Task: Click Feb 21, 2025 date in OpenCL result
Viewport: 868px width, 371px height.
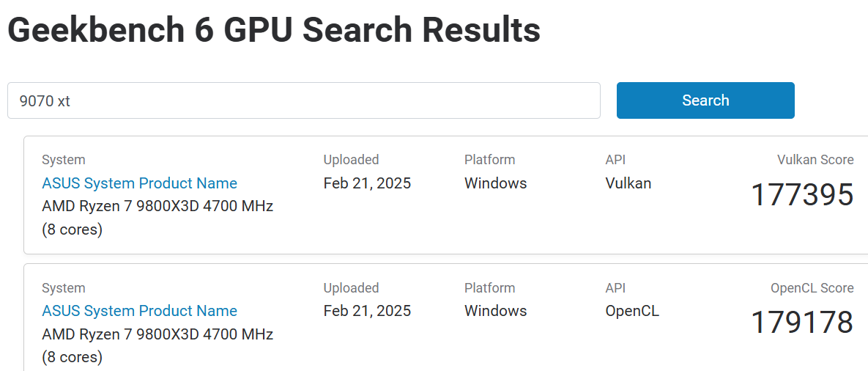Action: 367,311
